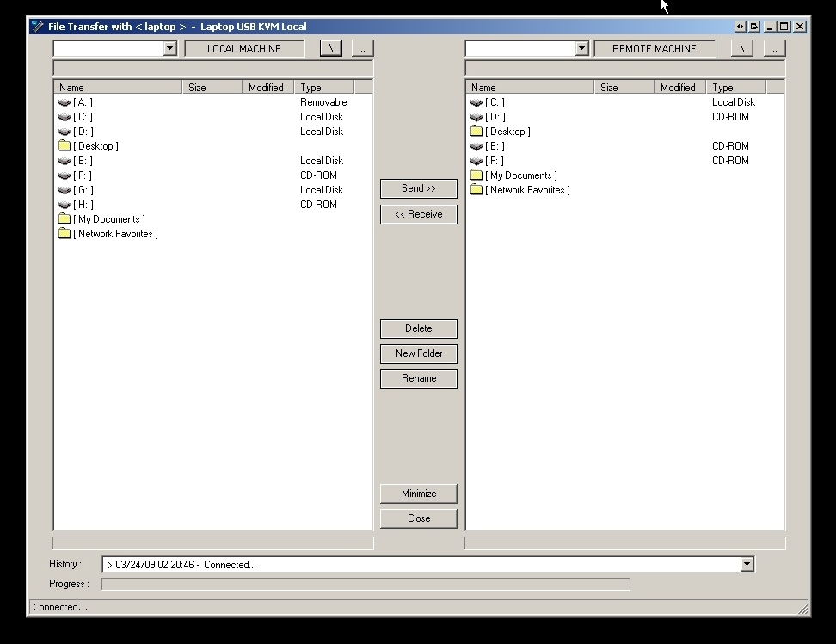Click the local H: drive icon
The height and width of the screenshot is (644, 836).
click(65, 205)
